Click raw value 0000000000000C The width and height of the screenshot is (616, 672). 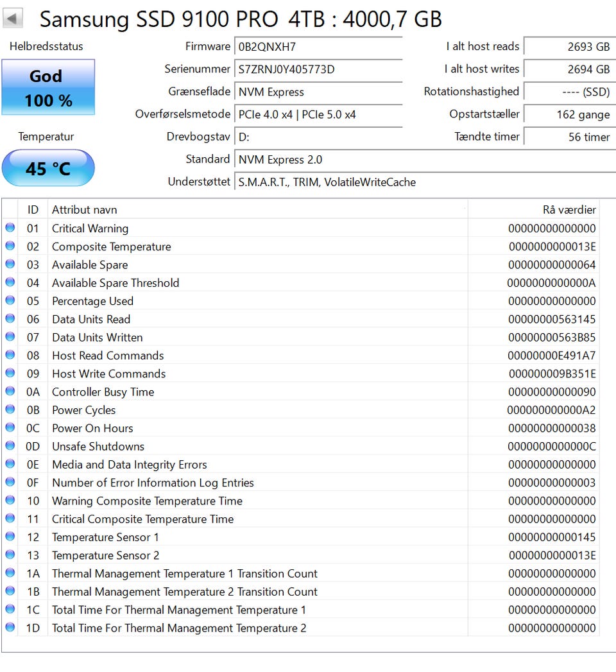pyautogui.click(x=552, y=447)
